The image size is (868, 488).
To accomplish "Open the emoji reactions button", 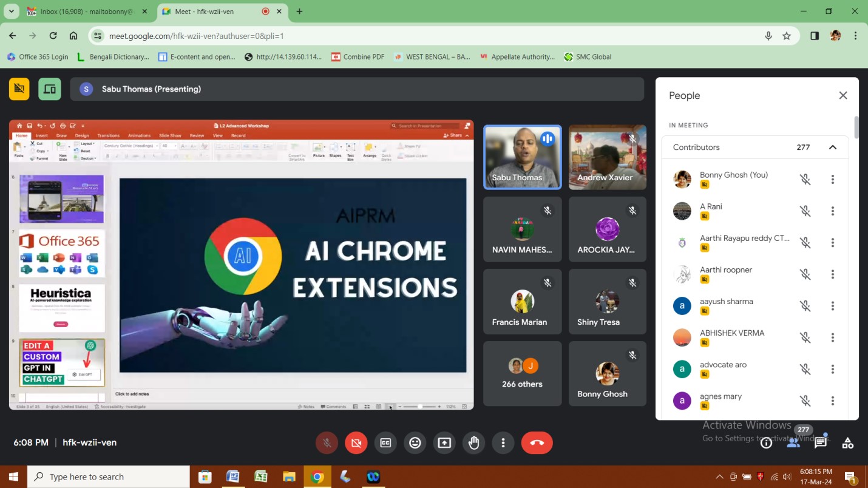I will tap(415, 443).
